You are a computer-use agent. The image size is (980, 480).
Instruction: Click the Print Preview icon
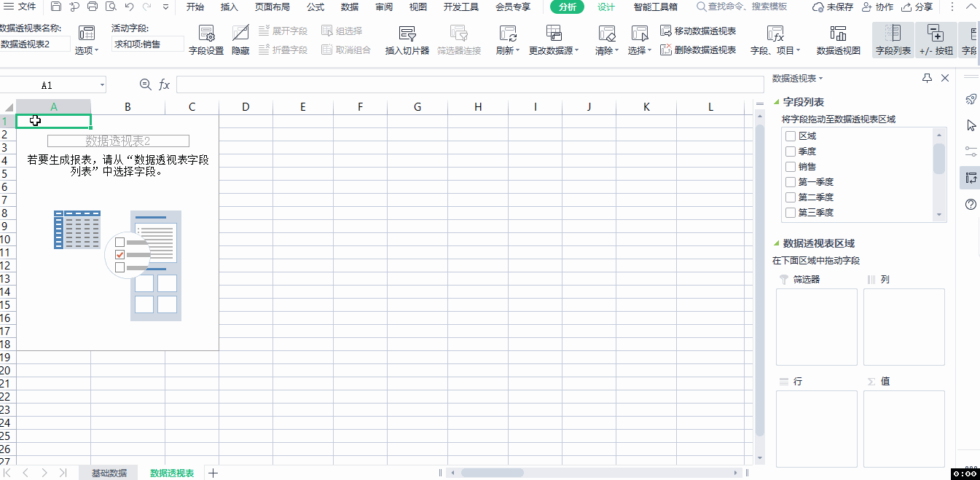(x=111, y=7)
